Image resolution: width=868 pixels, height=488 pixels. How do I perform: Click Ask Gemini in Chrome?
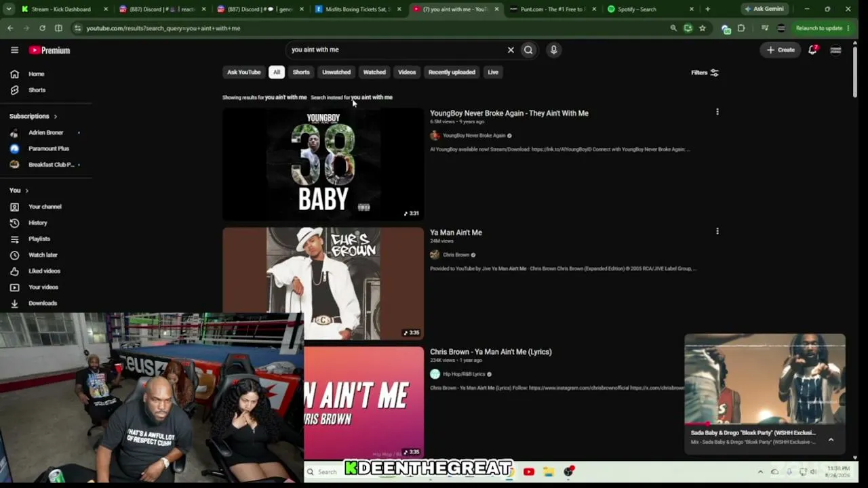click(764, 9)
